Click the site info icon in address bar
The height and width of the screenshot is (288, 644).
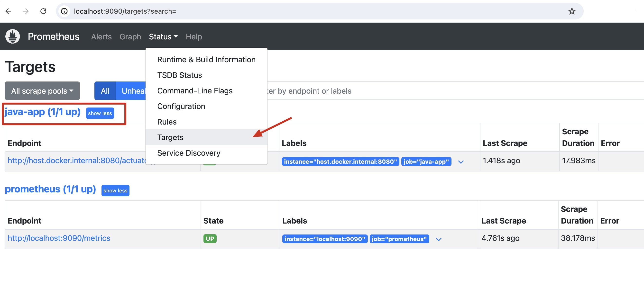(x=64, y=11)
